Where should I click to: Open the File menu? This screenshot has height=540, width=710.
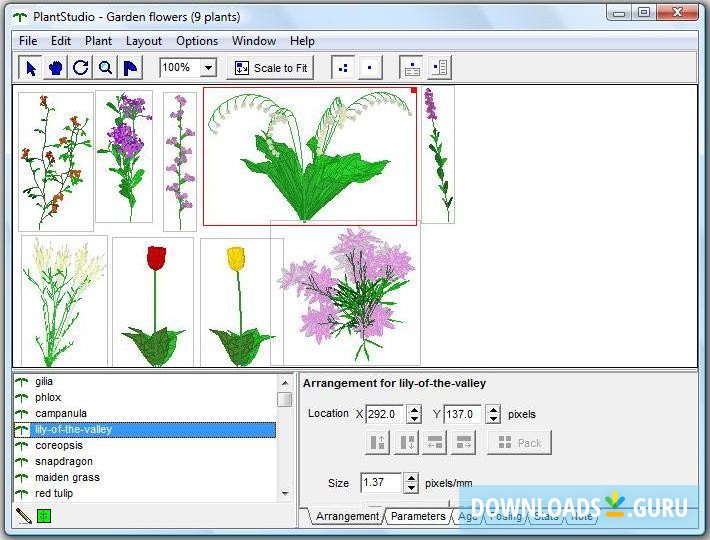pyautogui.click(x=28, y=41)
